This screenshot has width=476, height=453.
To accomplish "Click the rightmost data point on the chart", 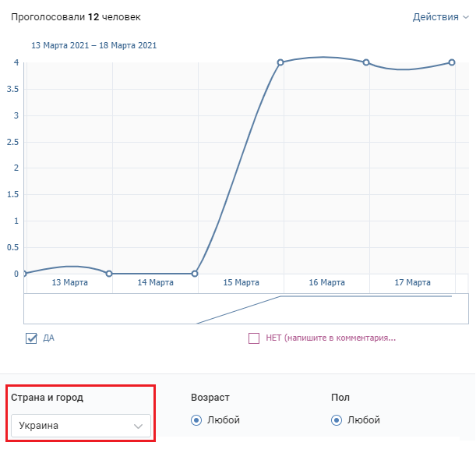I will (452, 62).
